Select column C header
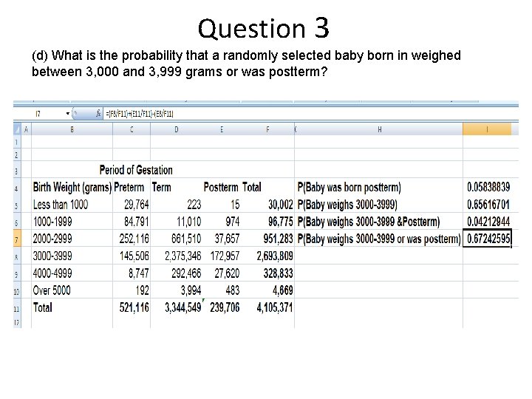Viewport: 532px width, 399px height. coord(132,129)
